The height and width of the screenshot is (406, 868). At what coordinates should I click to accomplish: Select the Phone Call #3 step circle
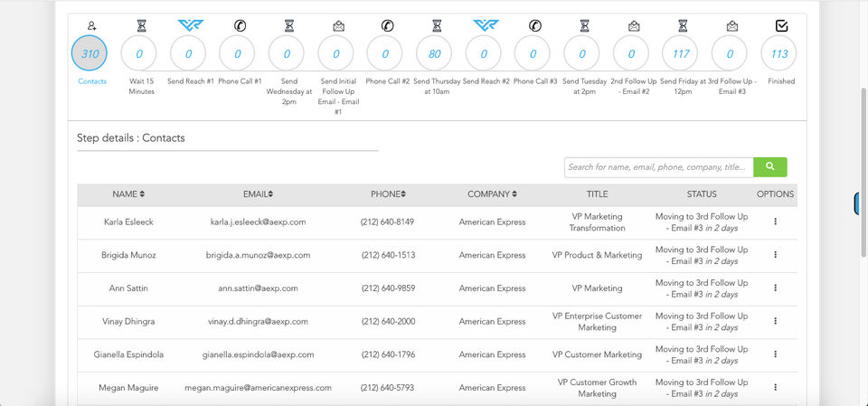(533, 53)
